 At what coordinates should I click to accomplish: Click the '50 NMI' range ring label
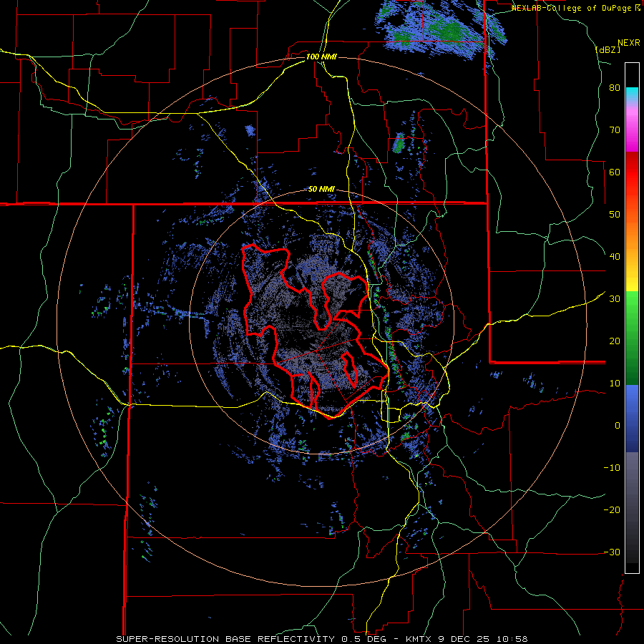point(321,190)
